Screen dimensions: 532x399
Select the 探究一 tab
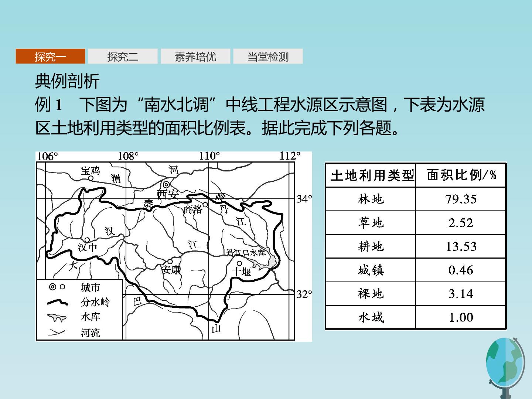tap(50, 57)
